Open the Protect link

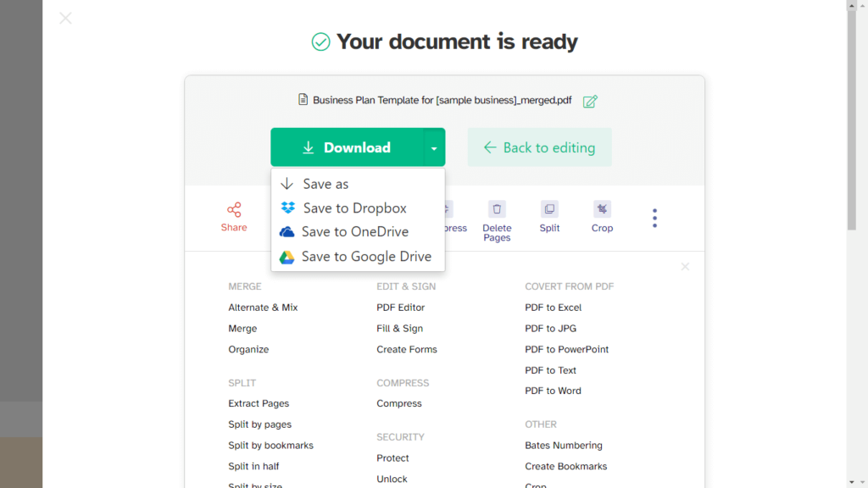392,458
